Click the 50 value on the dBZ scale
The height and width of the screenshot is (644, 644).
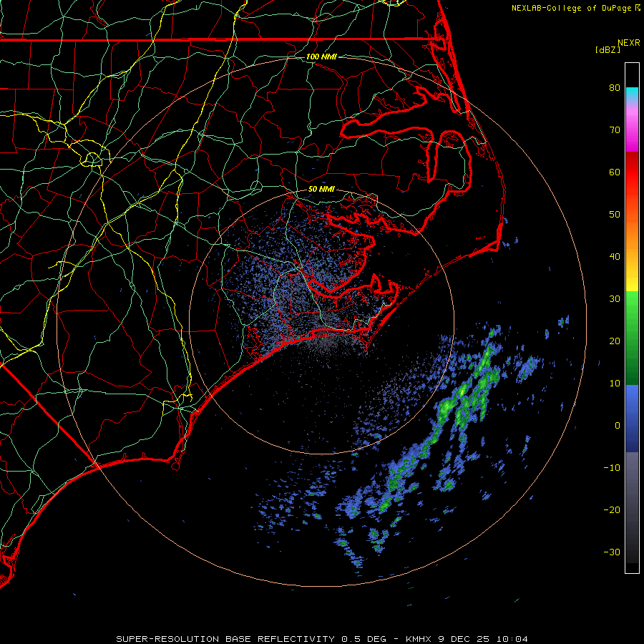point(615,215)
